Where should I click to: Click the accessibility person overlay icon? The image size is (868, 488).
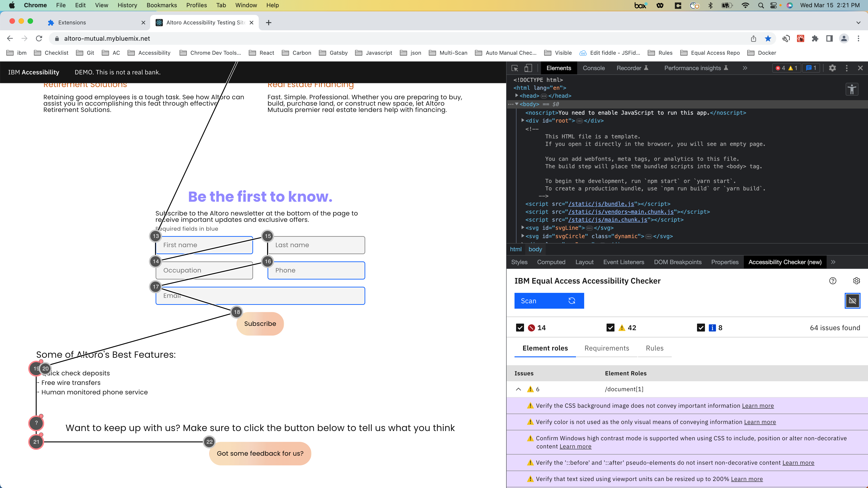click(x=852, y=89)
